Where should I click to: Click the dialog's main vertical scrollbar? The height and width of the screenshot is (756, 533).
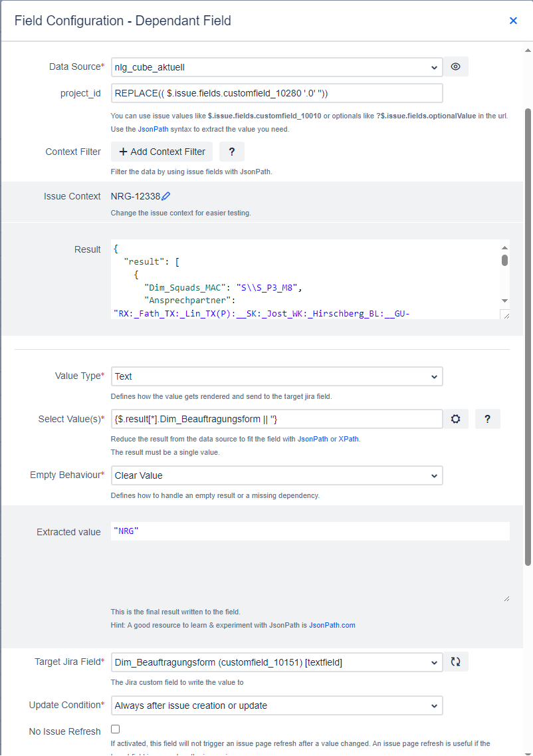coord(528,337)
